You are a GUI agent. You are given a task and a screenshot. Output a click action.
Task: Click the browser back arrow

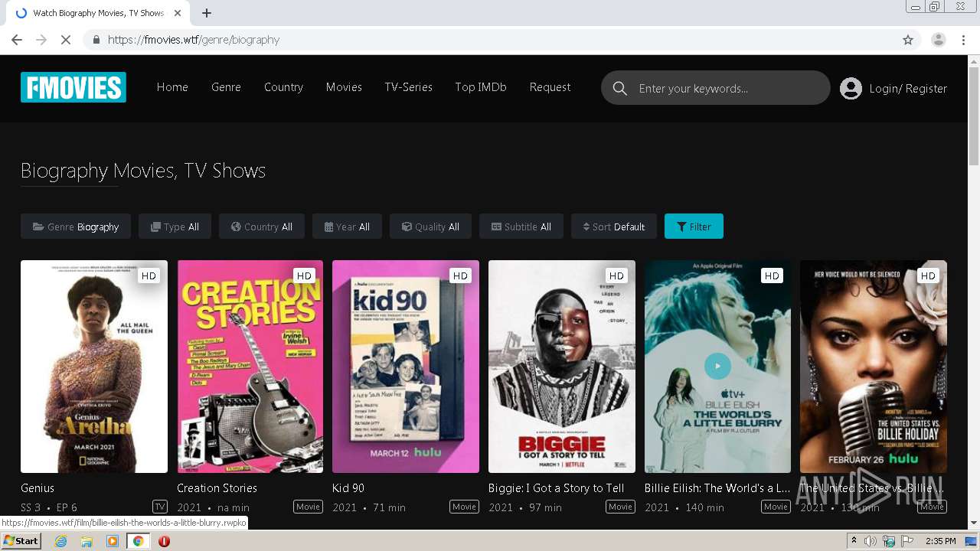coord(17,40)
